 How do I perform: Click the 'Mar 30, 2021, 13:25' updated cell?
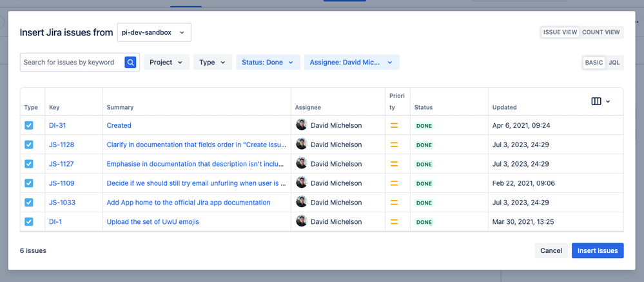523,222
